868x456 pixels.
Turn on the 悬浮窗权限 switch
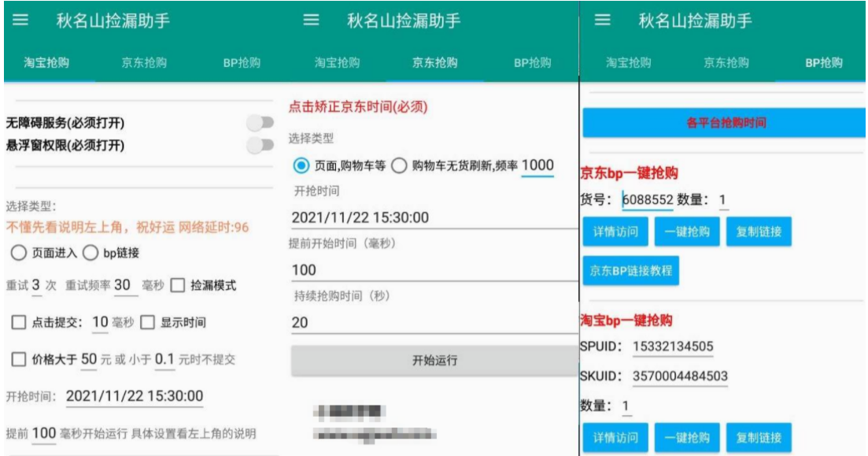[x=260, y=145]
